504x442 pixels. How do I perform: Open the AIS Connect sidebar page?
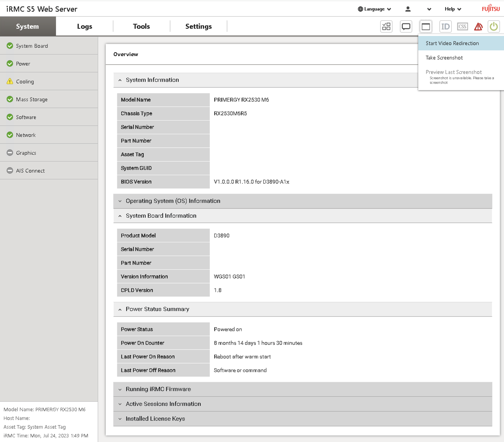pos(49,170)
